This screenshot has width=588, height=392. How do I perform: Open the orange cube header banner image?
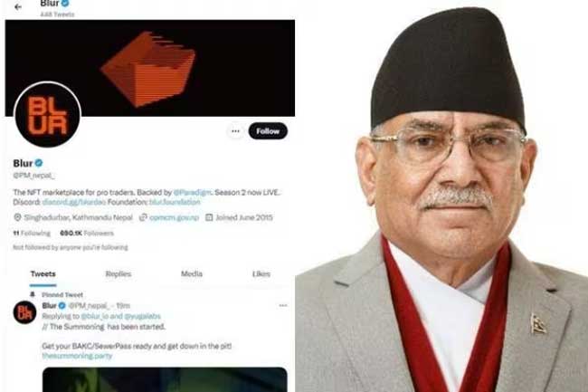click(149, 68)
